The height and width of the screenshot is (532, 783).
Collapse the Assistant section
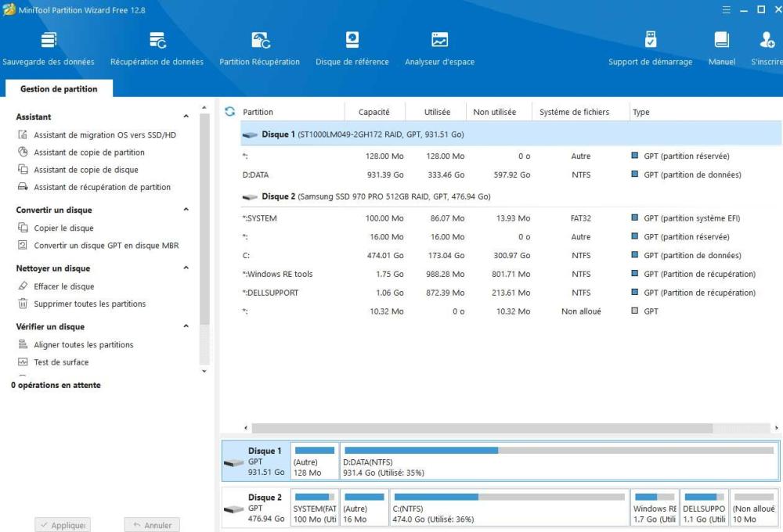186,117
